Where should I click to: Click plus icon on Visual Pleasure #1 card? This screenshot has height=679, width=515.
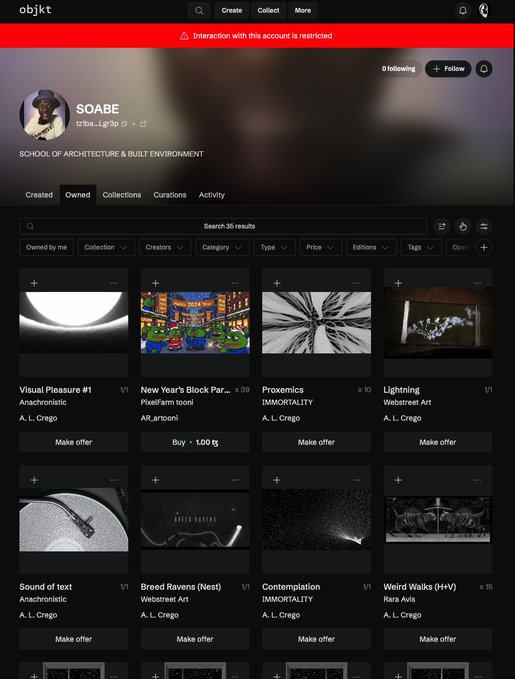[34, 283]
